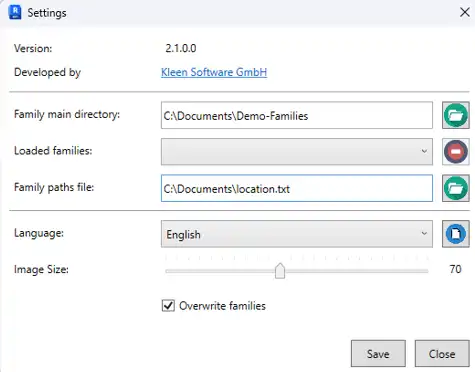475x372 pixels.
Task: Toggle the Overwrite families checkbox
Action: 168,305
